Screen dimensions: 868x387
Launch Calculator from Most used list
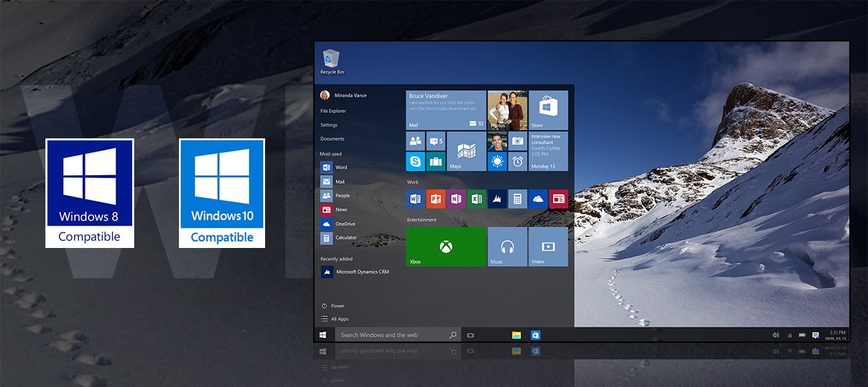click(339, 237)
